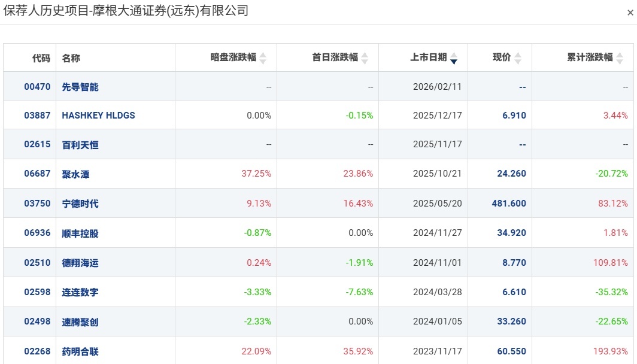Screen dimensions: 637x364
Task: Open HASHKEY HLDGS stock page
Action: [x=98, y=116]
